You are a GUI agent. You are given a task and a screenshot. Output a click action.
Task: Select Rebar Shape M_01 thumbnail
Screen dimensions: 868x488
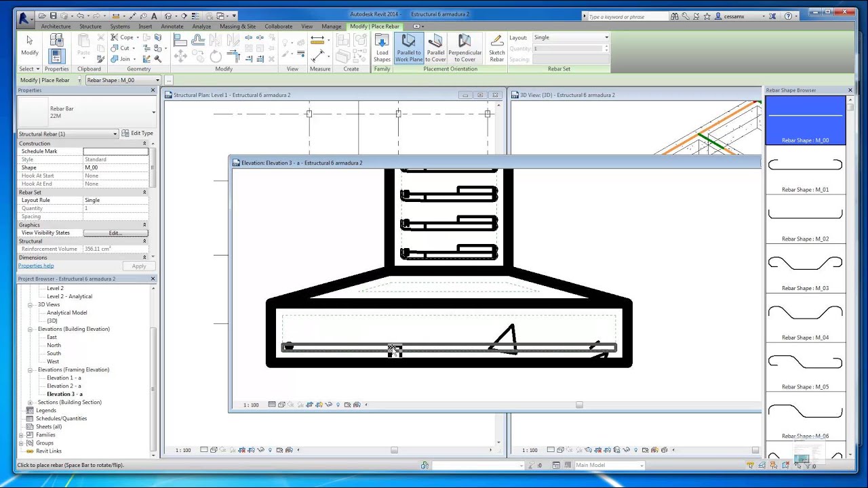click(x=806, y=170)
